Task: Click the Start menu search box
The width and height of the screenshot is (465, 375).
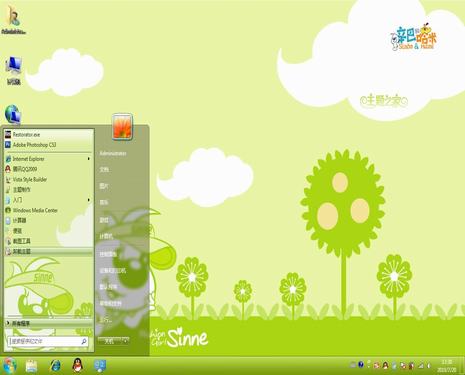Action: [x=48, y=341]
